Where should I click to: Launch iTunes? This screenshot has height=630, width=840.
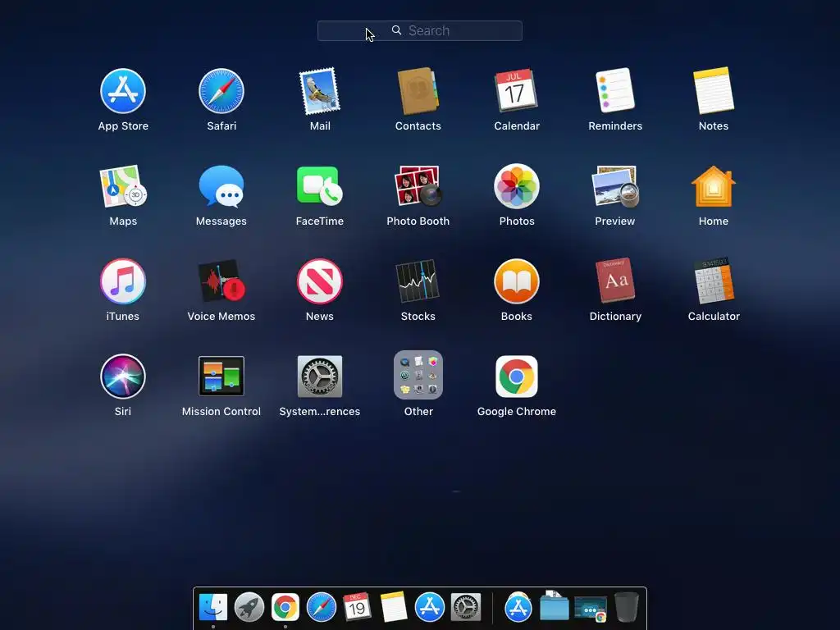pos(123,281)
